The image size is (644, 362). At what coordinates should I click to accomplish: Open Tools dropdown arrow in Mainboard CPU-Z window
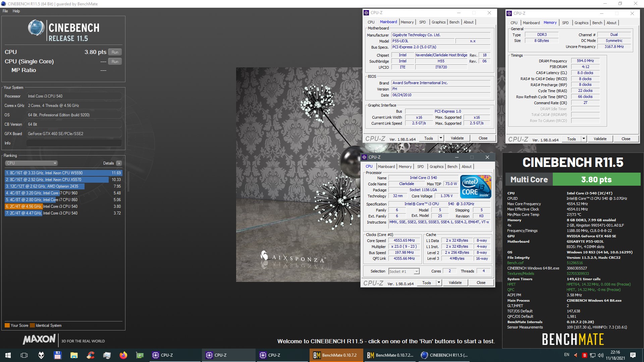click(441, 138)
